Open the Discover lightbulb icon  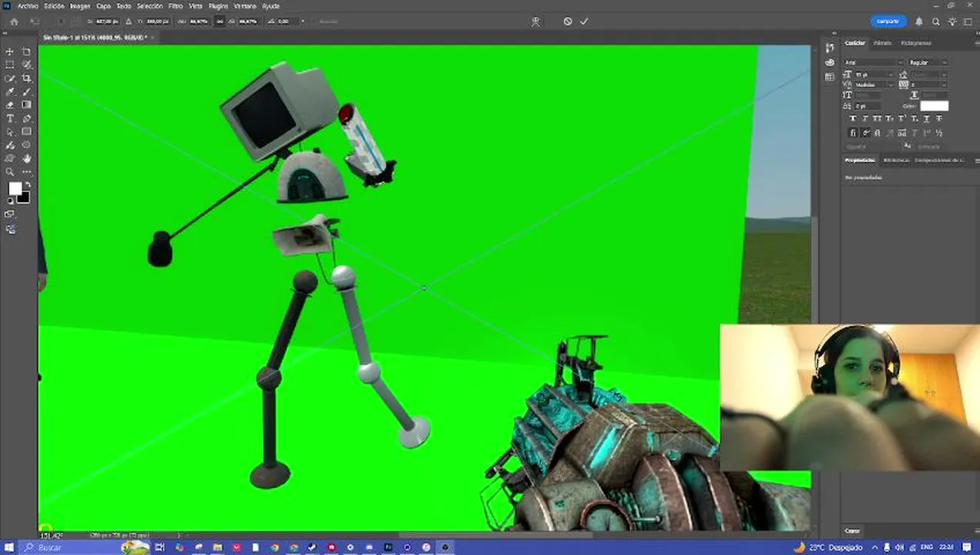click(953, 22)
